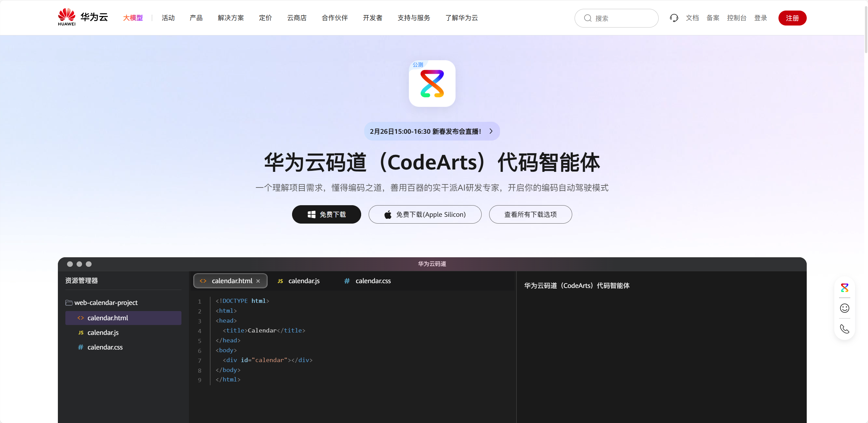The width and height of the screenshot is (868, 423).
Task: Click the smiley feedback icon
Action: click(845, 308)
